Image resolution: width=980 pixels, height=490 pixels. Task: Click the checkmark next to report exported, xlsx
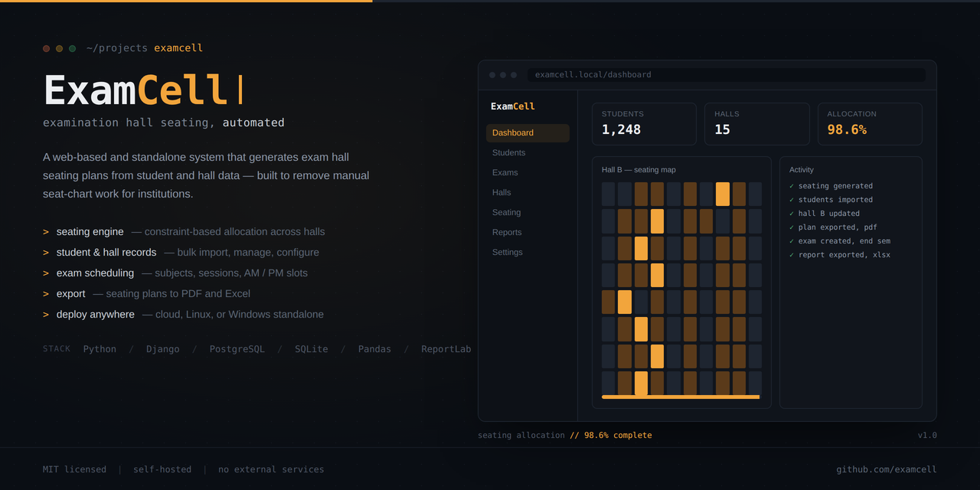(x=792, y=255)
